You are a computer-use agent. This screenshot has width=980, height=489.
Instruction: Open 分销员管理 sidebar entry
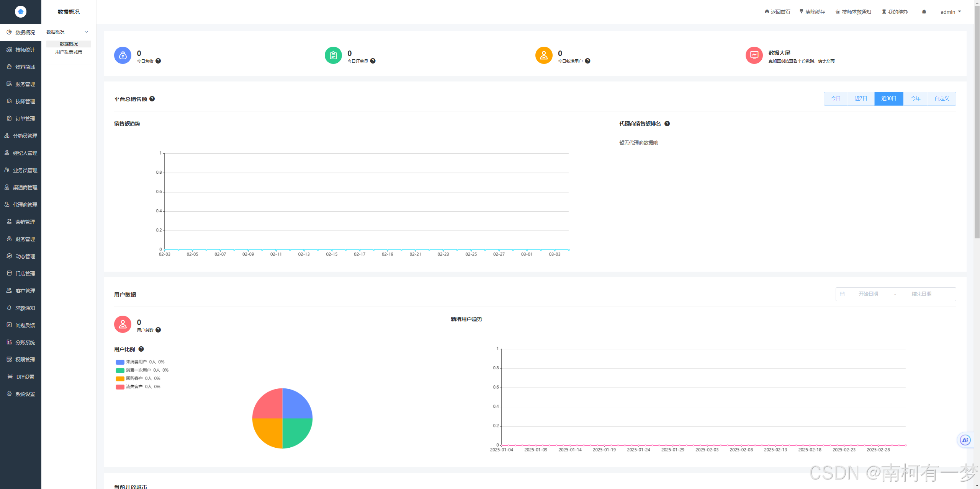click(21, 136)
